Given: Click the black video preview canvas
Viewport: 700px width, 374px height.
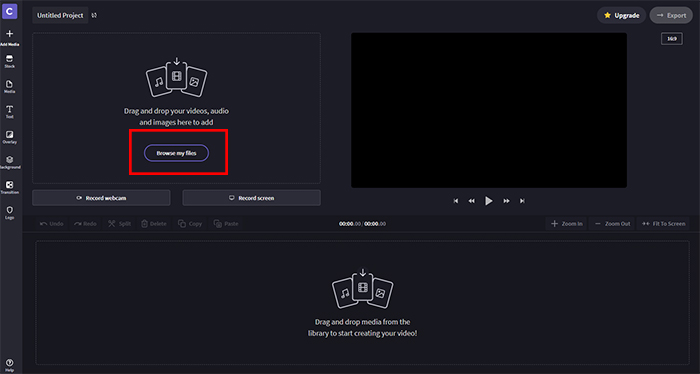Looking at the screenshot, I should [489, 110].
